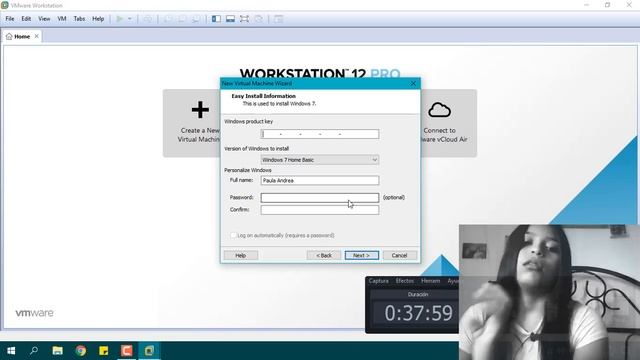Screen dimensions: 640x360
Task: Open the Camtasia recorder taskbar icon
Action: [x=127, y=351]
